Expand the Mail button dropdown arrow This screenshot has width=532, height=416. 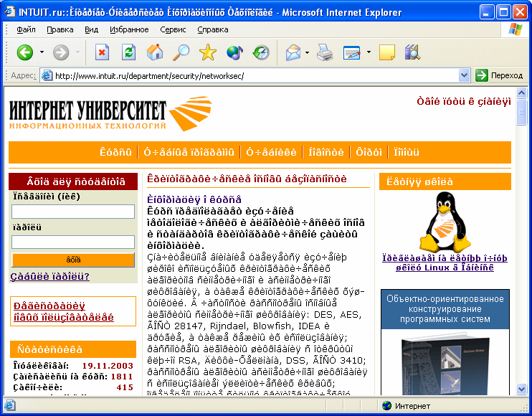tap(307, 52)
